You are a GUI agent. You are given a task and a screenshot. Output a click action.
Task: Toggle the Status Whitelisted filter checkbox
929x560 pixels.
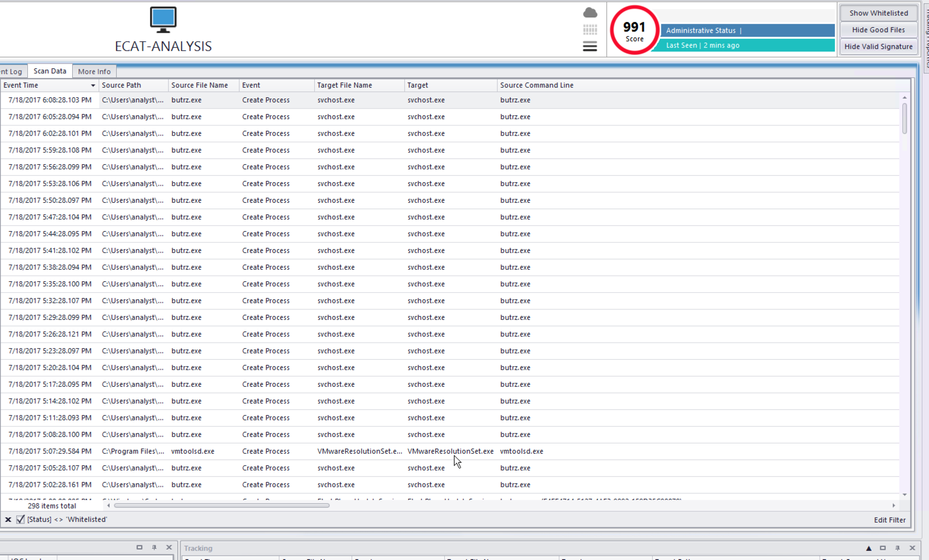point(21,519)
